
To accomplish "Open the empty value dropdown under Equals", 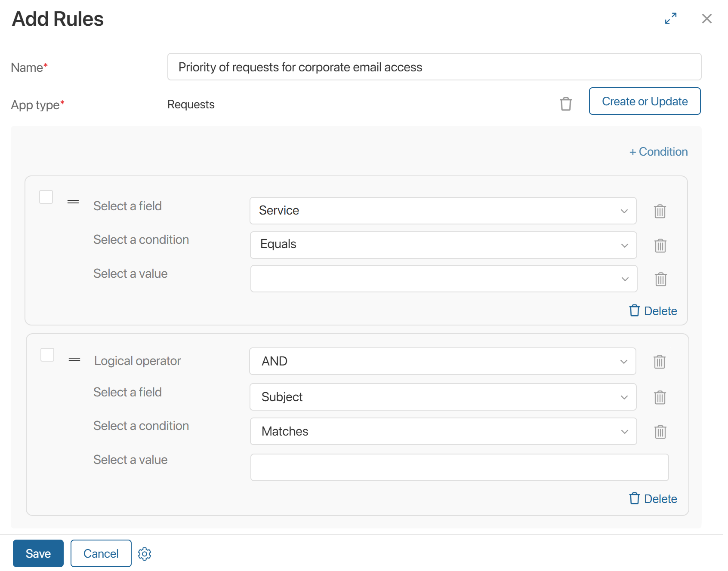I will 444,279.
